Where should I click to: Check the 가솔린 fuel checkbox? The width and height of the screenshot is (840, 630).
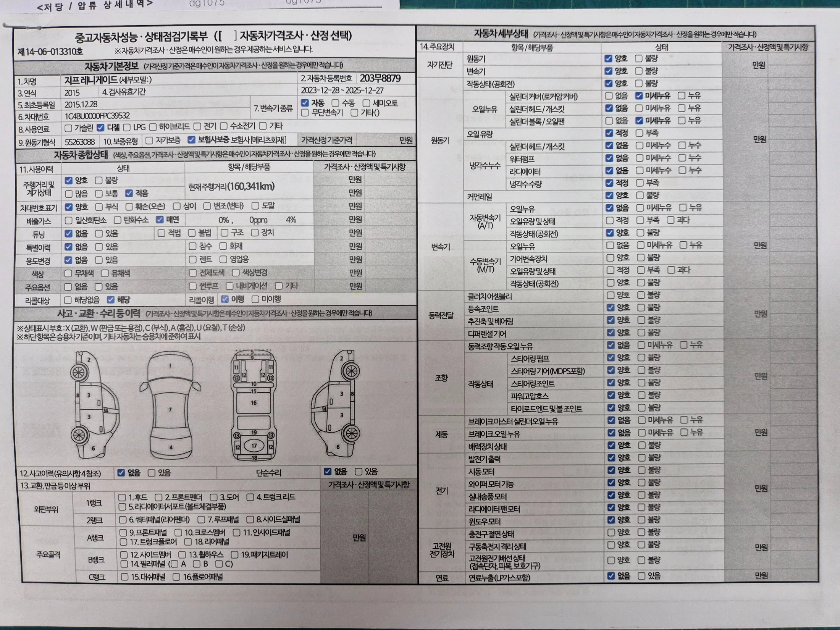click(69, 128)
